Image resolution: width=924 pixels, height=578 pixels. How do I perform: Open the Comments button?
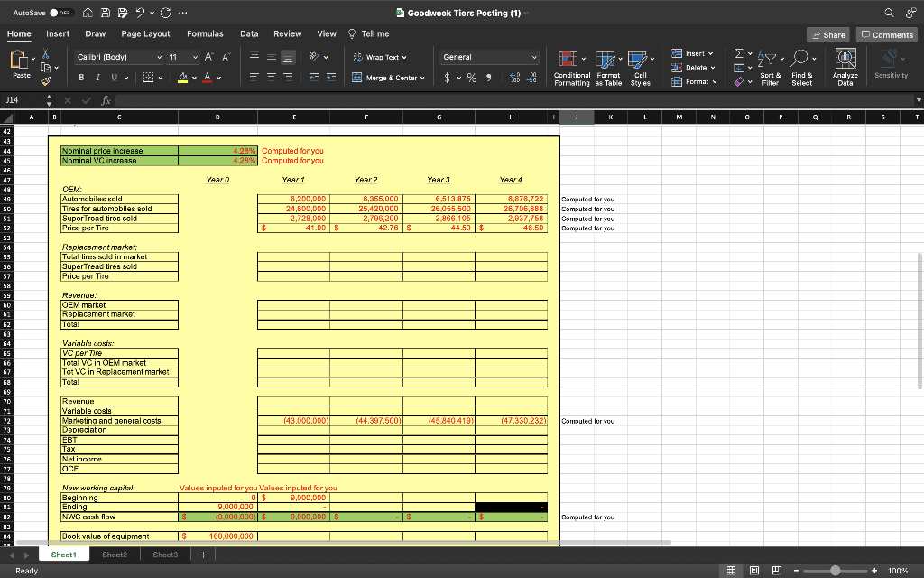pos(887,35)
